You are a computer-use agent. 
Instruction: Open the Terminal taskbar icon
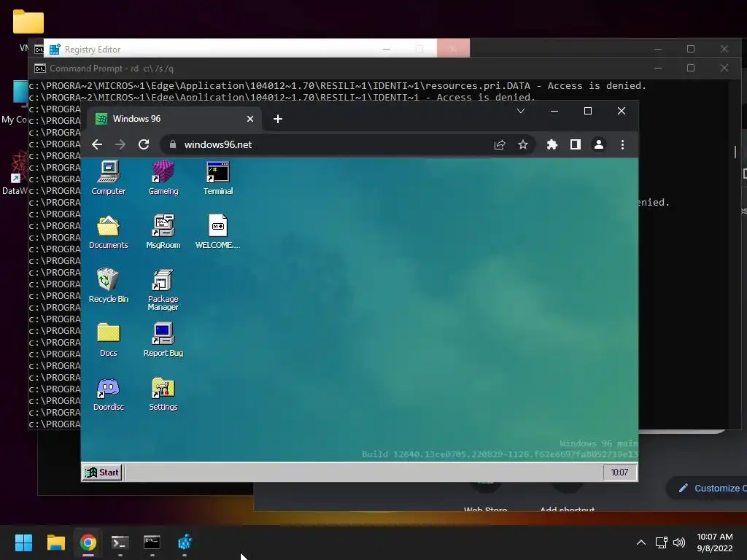(120, 542)
